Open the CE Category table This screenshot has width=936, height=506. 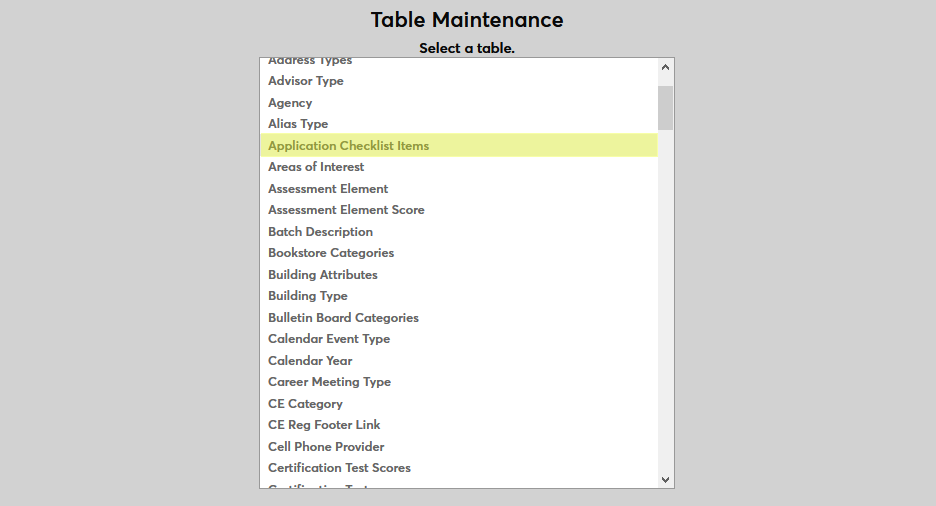pyautogui.click(x=305, y=404)
